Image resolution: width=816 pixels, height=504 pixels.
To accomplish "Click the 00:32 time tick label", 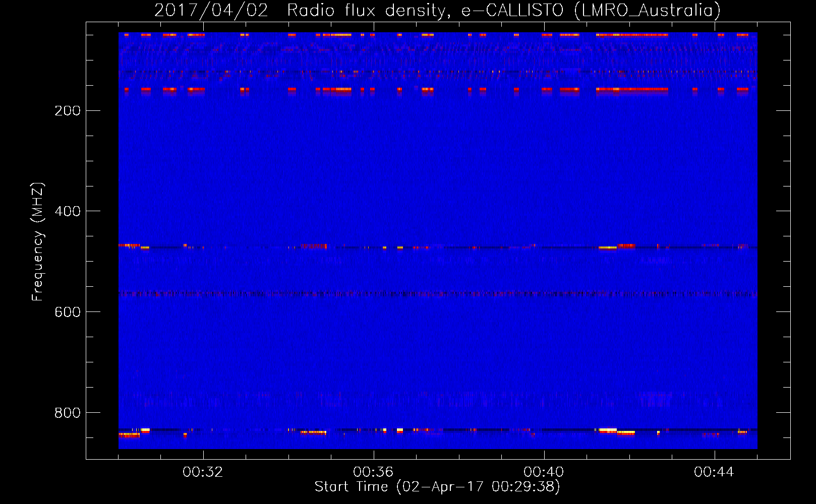I will coord(203,472).
